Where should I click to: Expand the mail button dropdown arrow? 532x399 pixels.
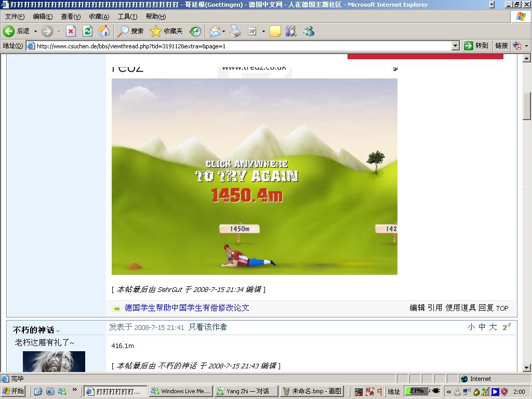(223, 32)
